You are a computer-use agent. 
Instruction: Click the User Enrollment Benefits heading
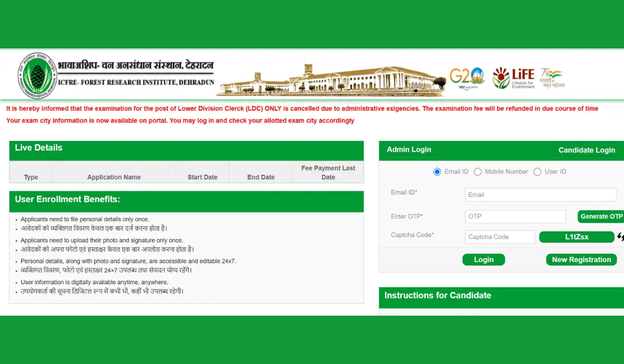(68, 199)
